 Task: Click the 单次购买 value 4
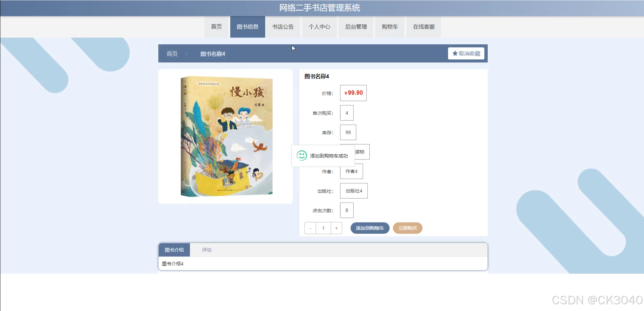347,113
